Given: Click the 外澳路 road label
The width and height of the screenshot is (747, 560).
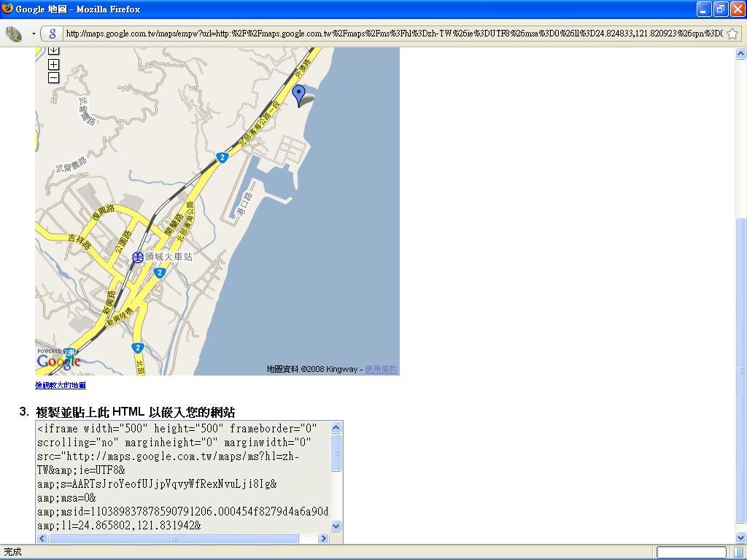Looking at the screenshot, I should [x=301, y=68].
